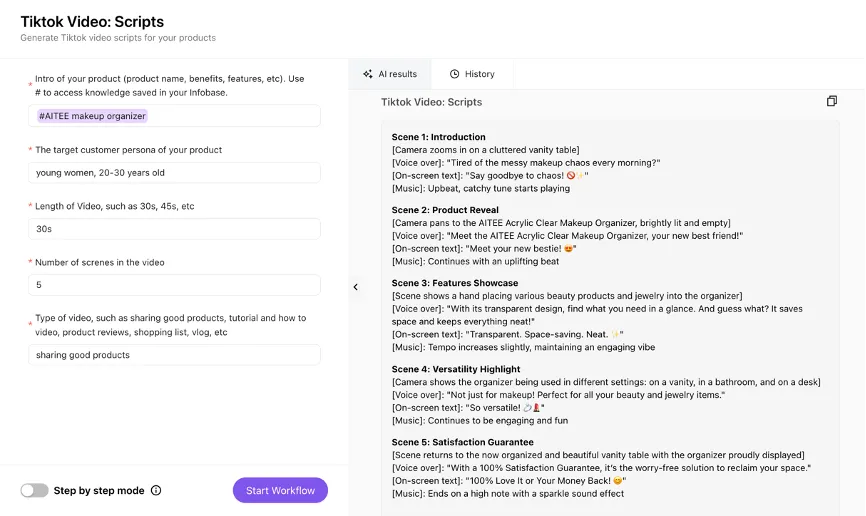Click the Length of Video field showing 30s
The height and width of the screenshot is (516, 866).
pyautogui.click(x=174, y=229)
